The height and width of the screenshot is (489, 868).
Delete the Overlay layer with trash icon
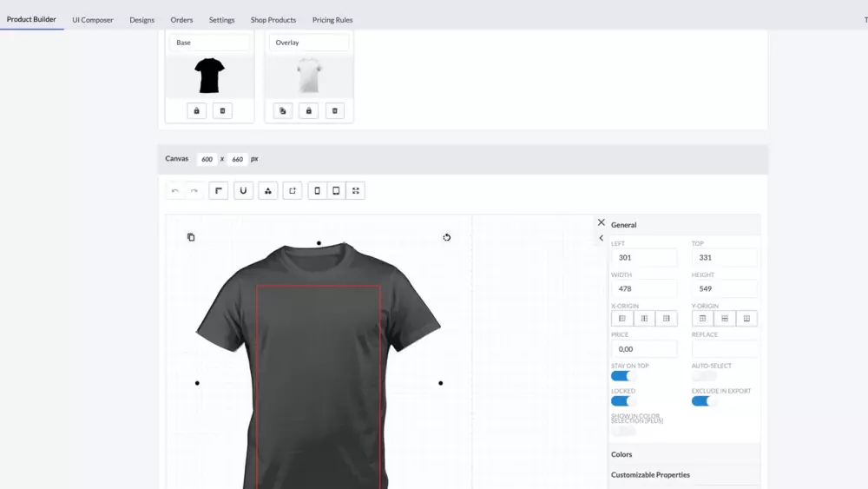click(x=335, y=111)
